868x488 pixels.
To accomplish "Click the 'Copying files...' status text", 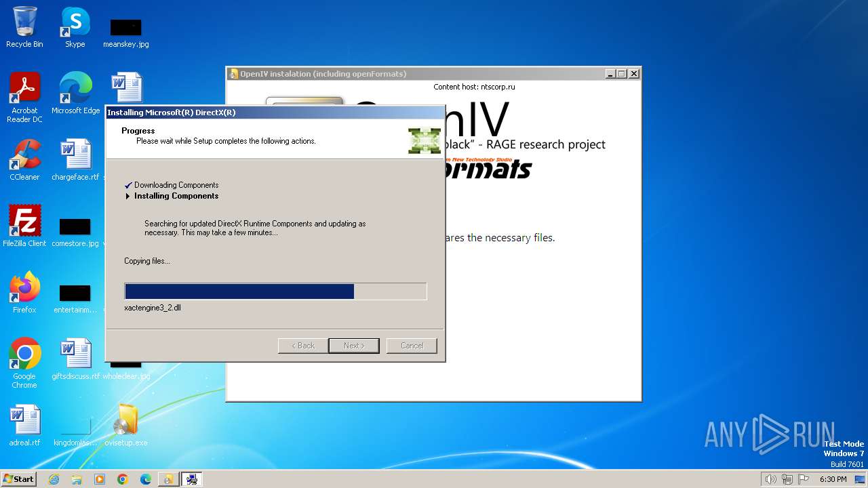I will (x=147, y=261).
